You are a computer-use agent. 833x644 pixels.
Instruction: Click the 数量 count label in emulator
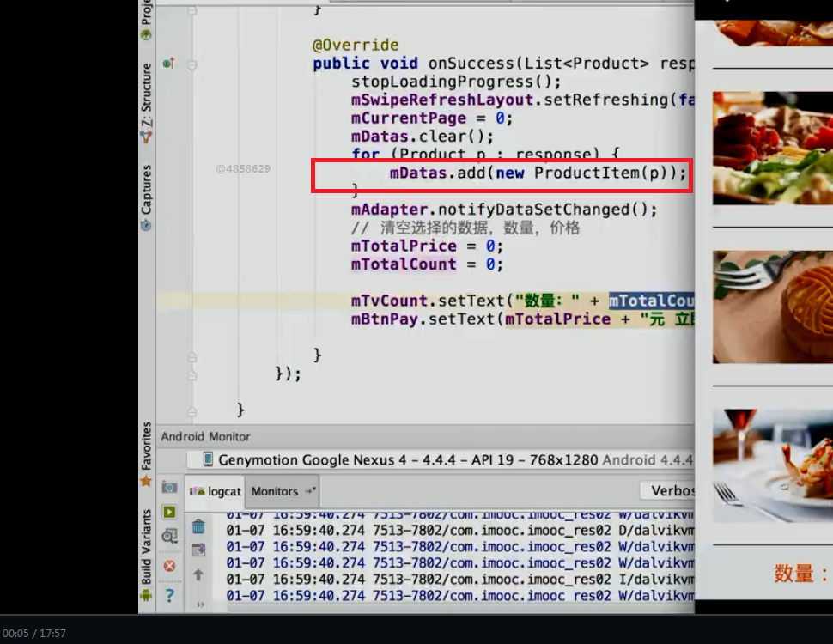click(800, 574)
